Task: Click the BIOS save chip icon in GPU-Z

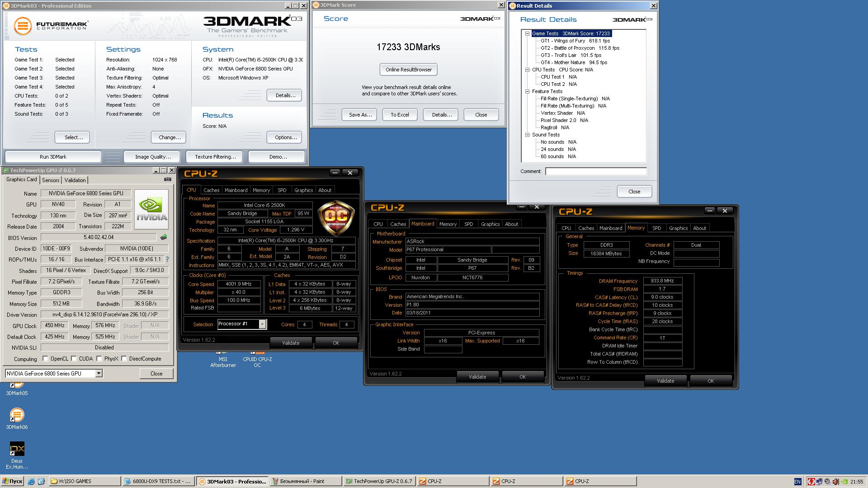Action: [x=164, y=237]
